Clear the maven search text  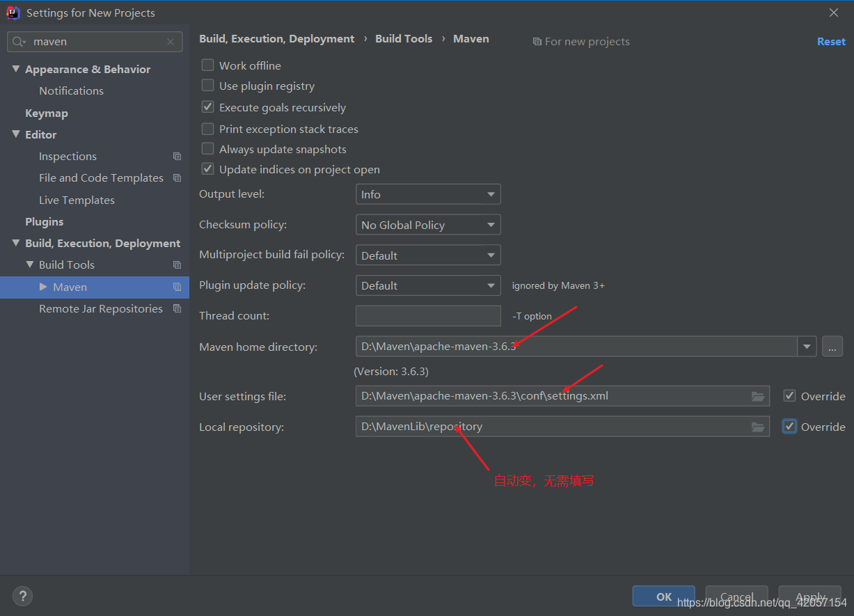tap(171, 42)
